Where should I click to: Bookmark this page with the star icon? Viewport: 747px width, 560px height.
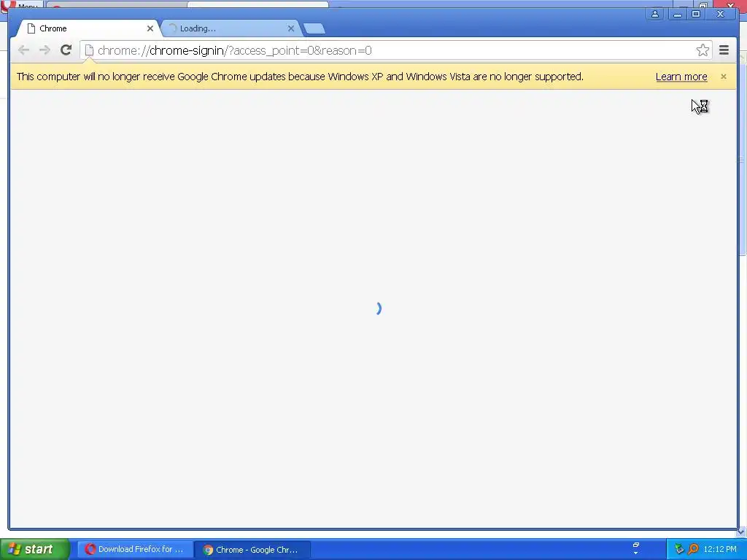(x=703, y=50)
